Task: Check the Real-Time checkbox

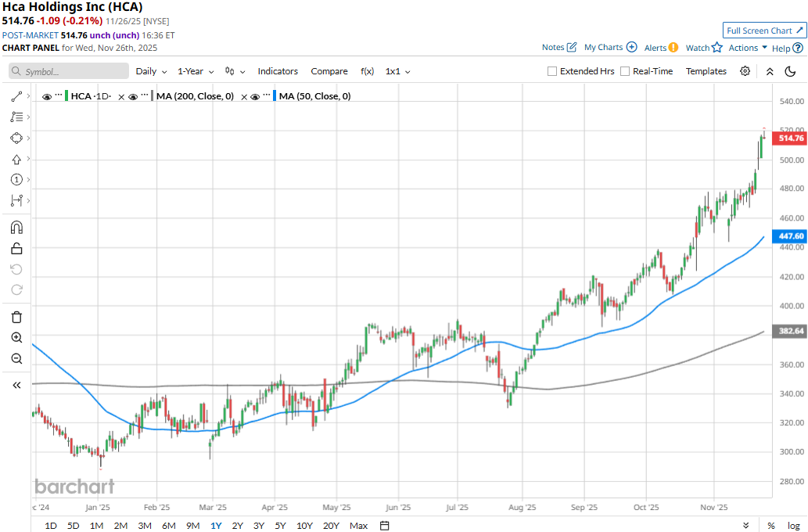Action: click(x=625, y=71)
